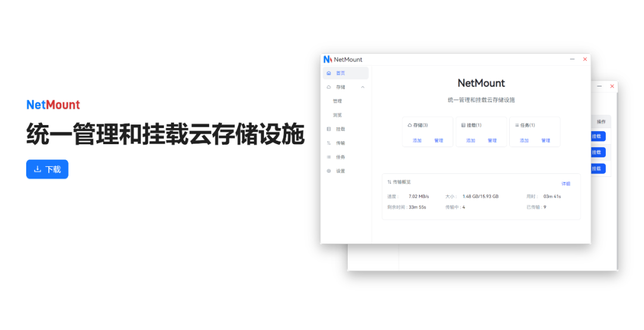Viewport: 644px width, 330px height.
Task: Close the front NetMount window
Action: (585, 59)
